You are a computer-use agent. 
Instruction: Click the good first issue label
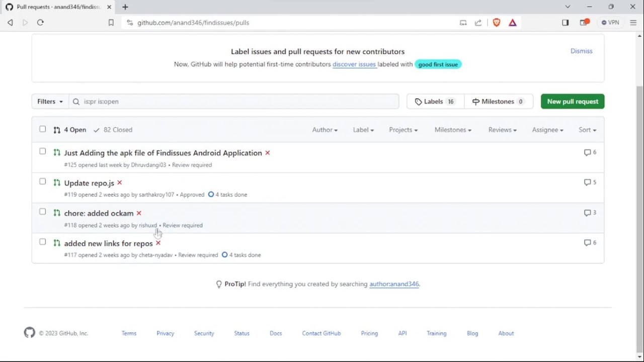click(x=438, y=64)
